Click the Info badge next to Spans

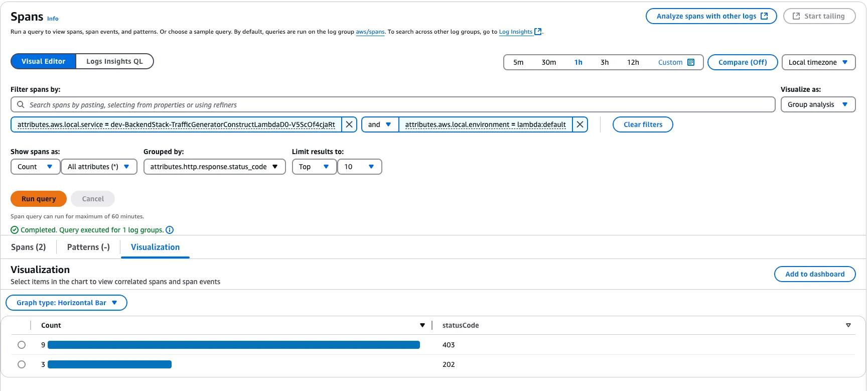(53, 19)
